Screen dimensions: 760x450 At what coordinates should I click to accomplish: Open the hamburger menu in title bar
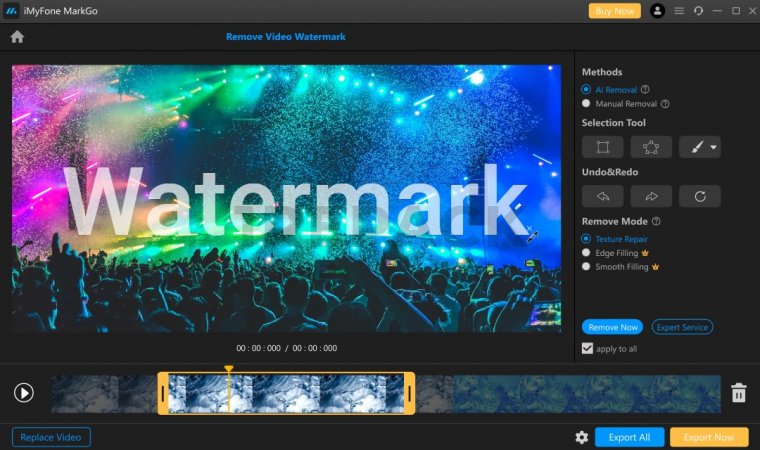click(x=680, y=11)
